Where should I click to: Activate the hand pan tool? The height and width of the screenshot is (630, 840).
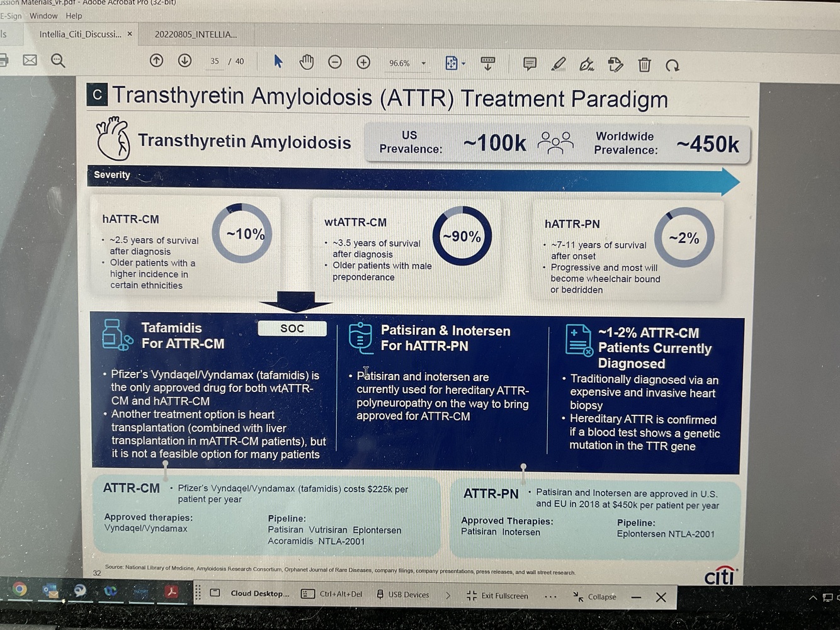(x=307, y=62)
